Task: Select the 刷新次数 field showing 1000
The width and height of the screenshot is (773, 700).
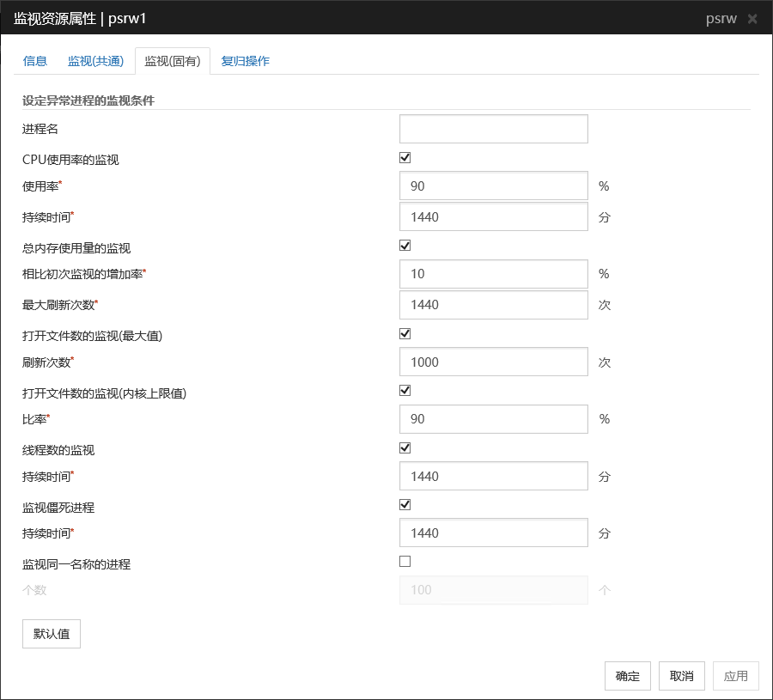Action: tap(493, 362)
